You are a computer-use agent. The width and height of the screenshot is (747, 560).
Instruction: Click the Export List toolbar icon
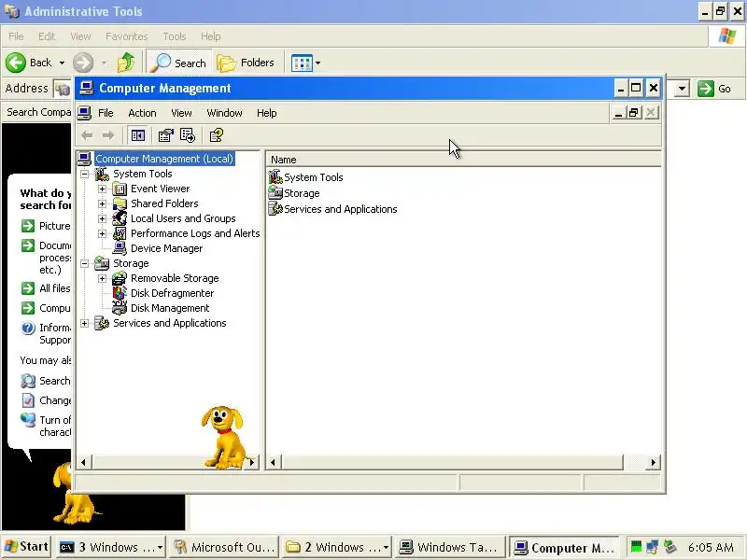188,135
